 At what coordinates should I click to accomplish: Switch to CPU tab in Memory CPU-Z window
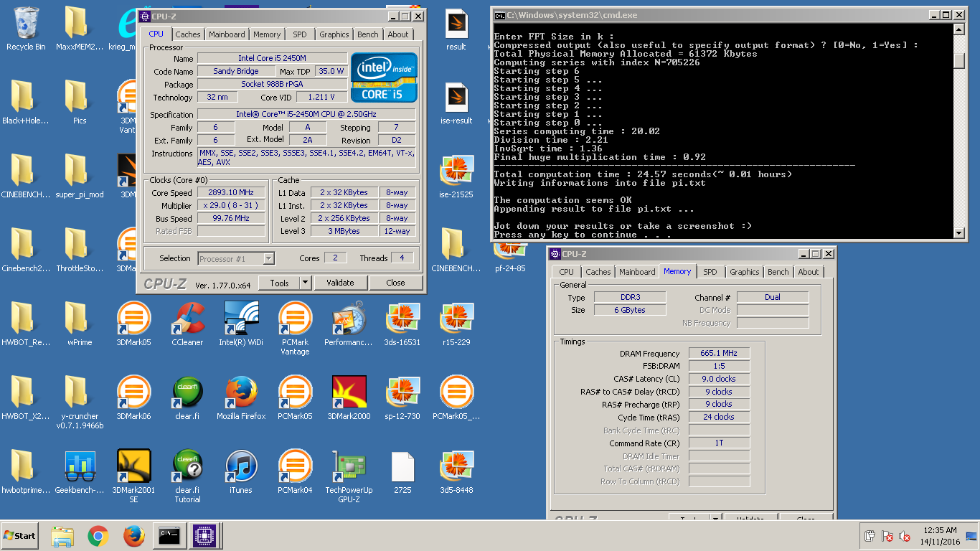[x=567, y=272]
